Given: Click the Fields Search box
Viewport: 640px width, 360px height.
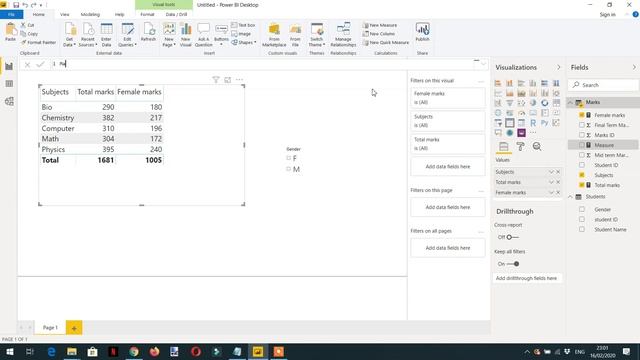Looking at the screenshot, I should 603,85.
